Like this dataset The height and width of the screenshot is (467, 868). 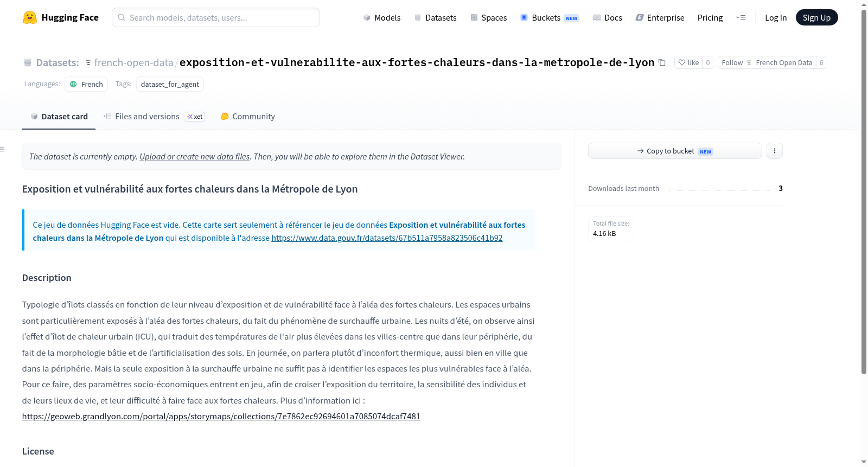(x=688, y=62)
